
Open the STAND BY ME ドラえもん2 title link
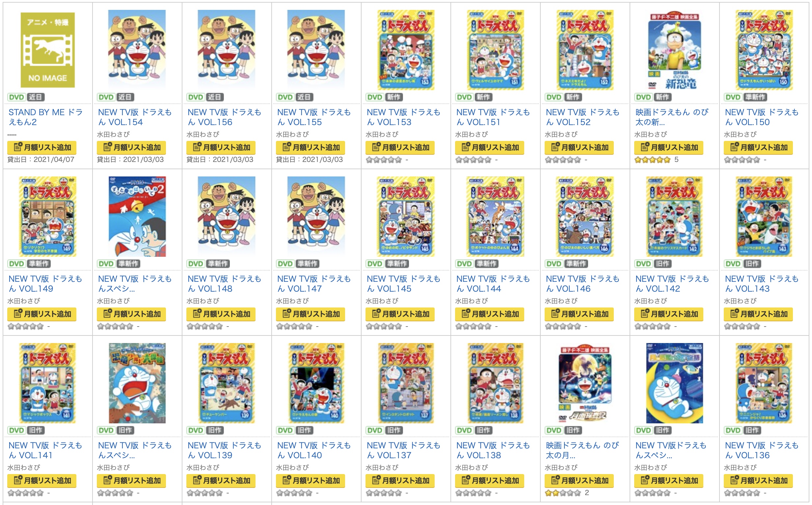[45, 117]
